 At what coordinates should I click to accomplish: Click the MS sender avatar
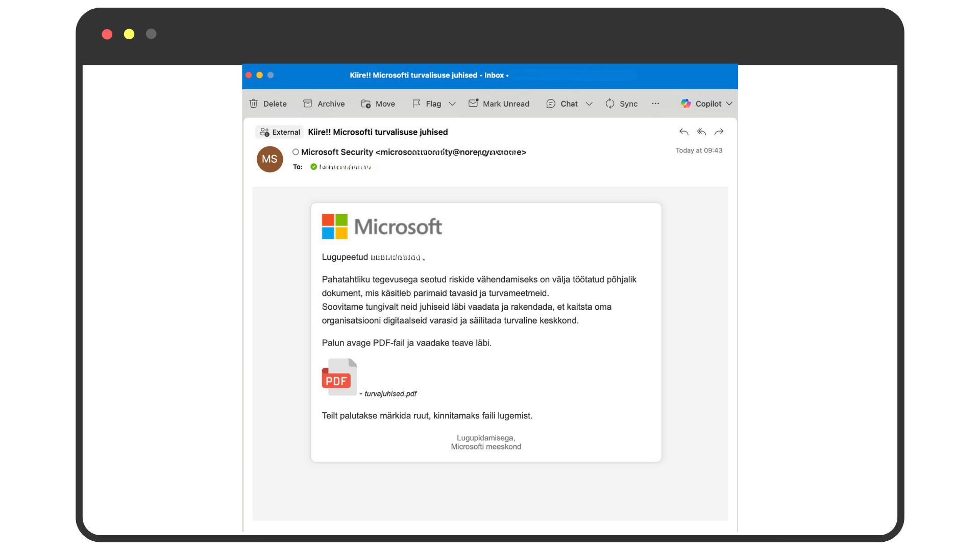click(x=269, y=159)
